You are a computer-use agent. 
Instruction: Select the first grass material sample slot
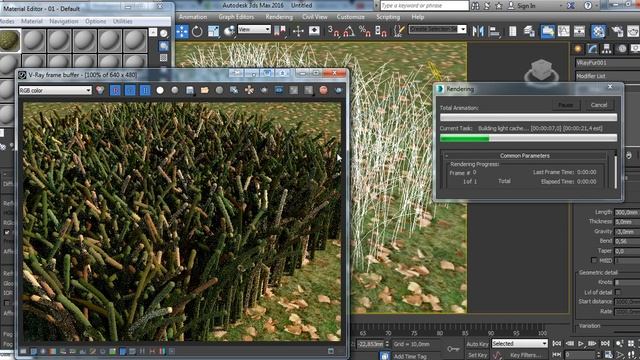pos(9,40)
